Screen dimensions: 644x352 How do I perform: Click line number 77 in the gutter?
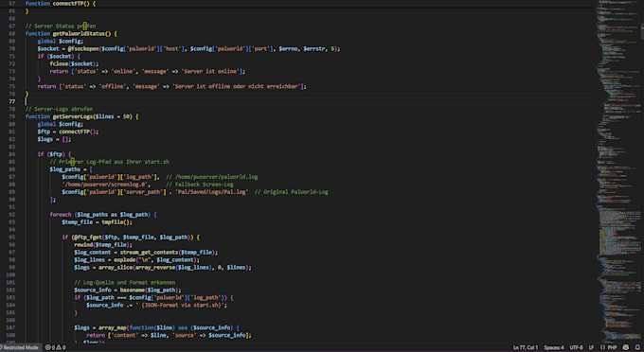pyautogui.click(x=12, y=101)
